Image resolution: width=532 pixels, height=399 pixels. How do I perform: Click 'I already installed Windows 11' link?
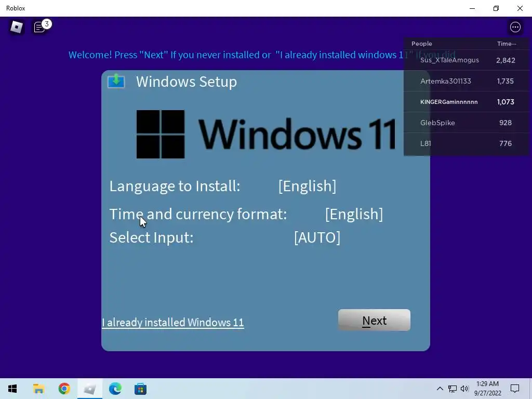click(172, 322)
